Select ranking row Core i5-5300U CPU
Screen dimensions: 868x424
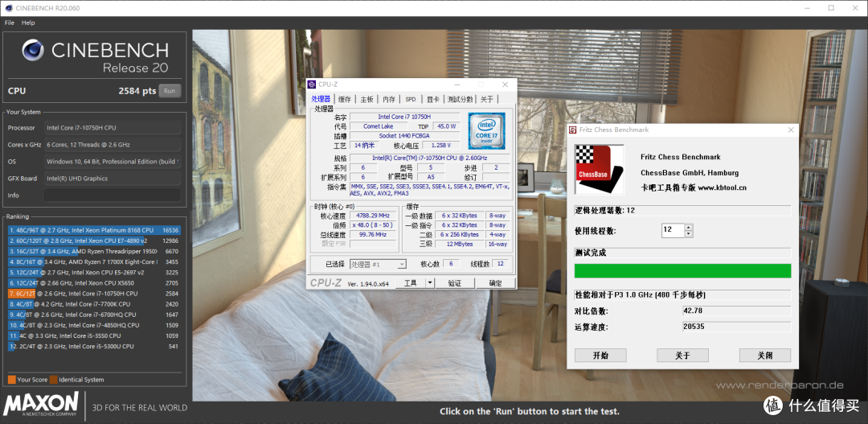click(93, 346)
